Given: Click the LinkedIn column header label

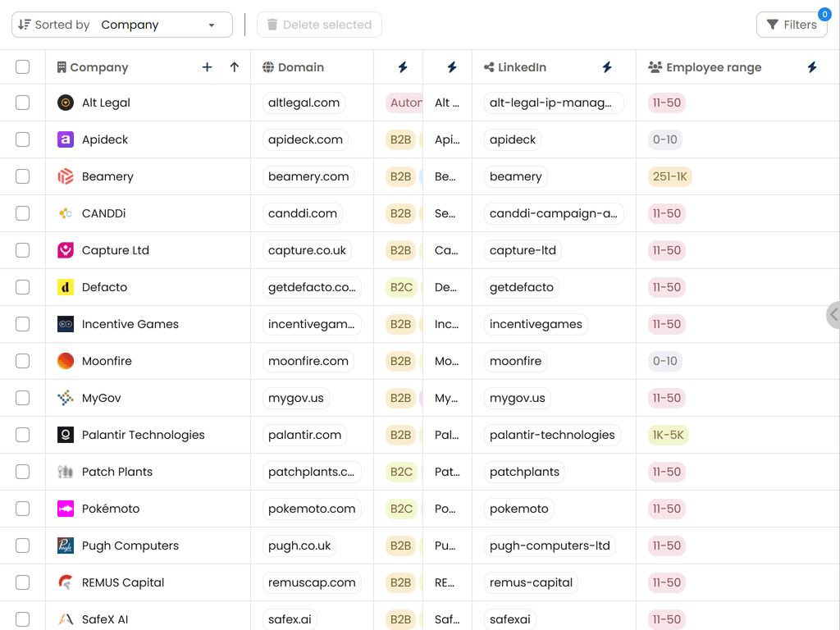Looking at the screenshot, I should 523,67.
